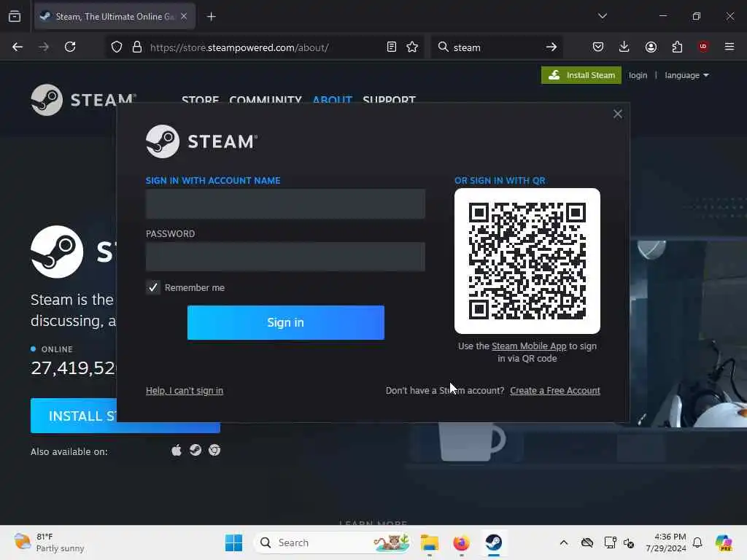Click the browser search box with steam
Viewport: 747px width, 560px height.
coord(495,47)
